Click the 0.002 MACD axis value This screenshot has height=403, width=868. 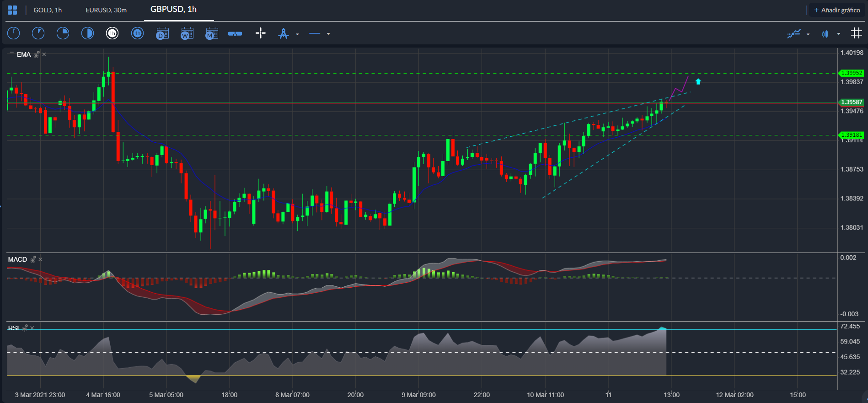pos(848,258)
